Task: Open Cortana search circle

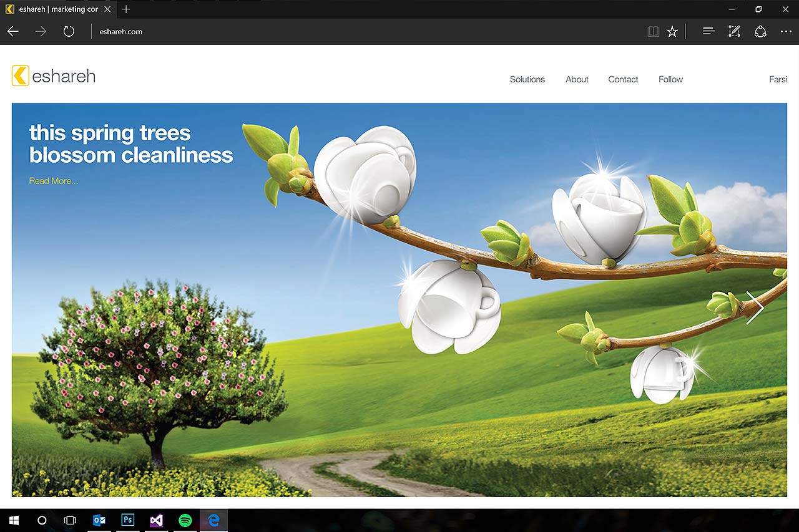Action: [x=42, y=520]
